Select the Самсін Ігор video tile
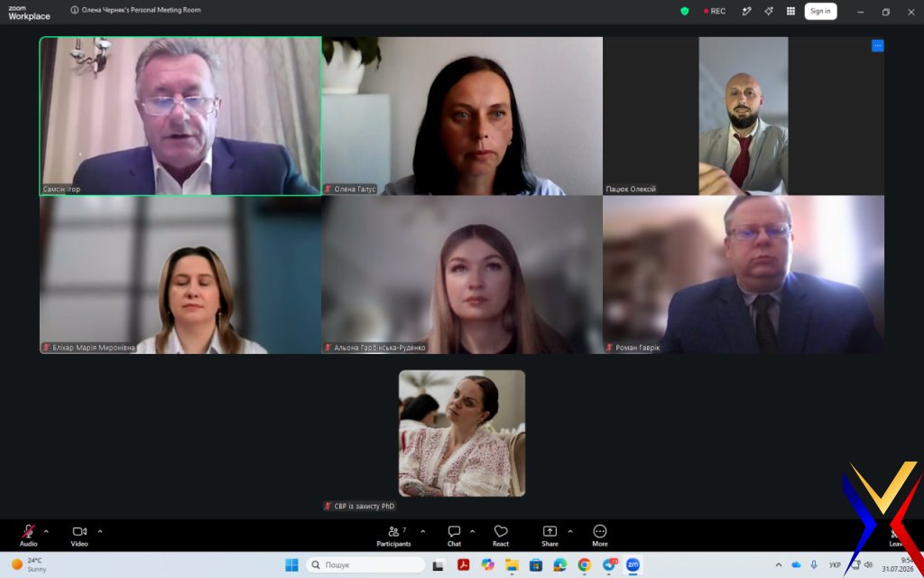Screen dimensions: 924x578 180,117
